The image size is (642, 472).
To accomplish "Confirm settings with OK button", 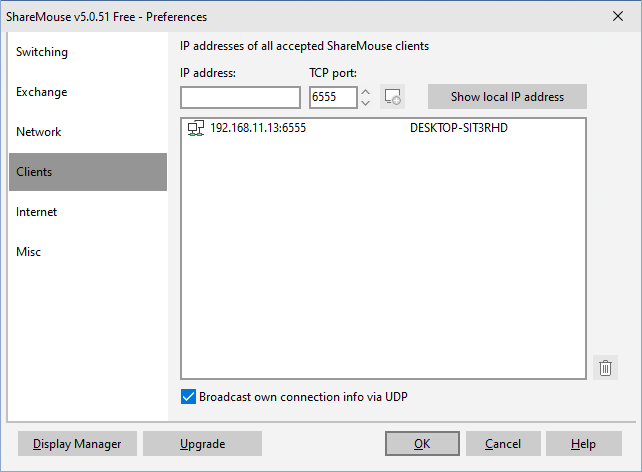I will [x=422, y=443].
